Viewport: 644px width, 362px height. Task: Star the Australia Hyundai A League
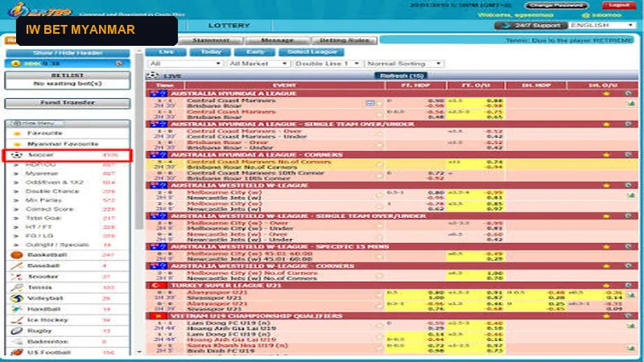[x=606, y=93]
